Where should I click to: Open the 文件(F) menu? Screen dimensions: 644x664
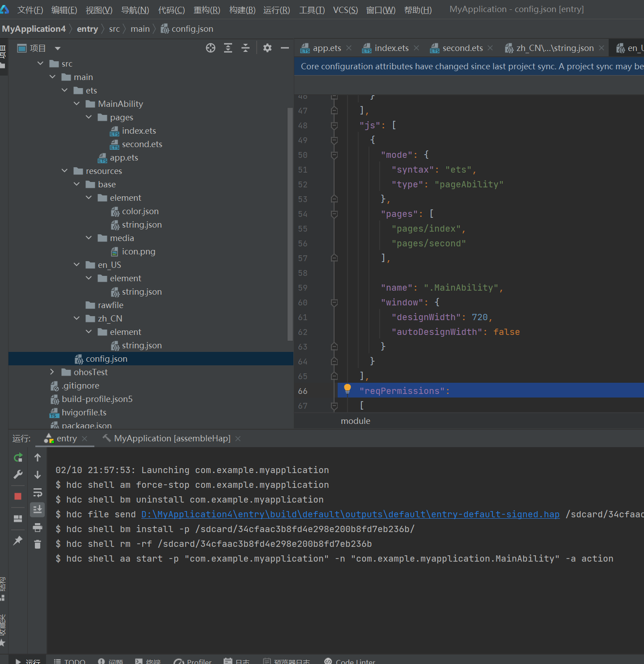(30, 10)
